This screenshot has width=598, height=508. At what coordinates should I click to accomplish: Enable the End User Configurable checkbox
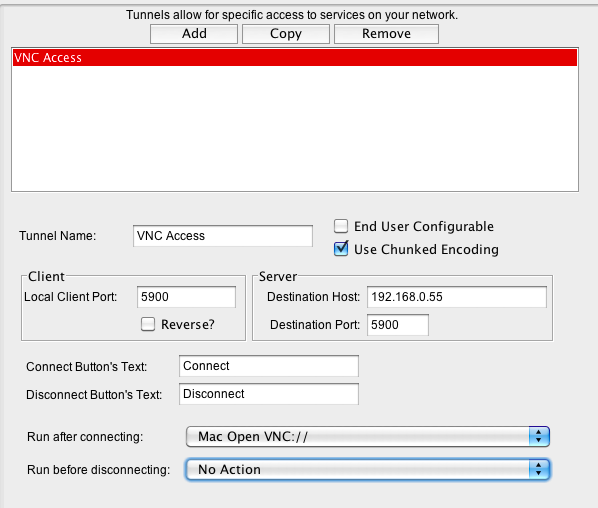[341, 226]
